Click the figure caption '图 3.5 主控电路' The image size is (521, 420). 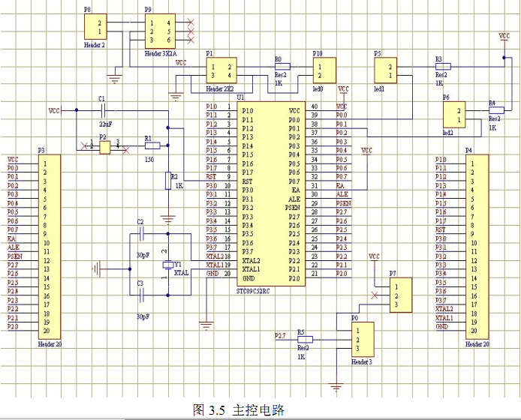point(239,410)
